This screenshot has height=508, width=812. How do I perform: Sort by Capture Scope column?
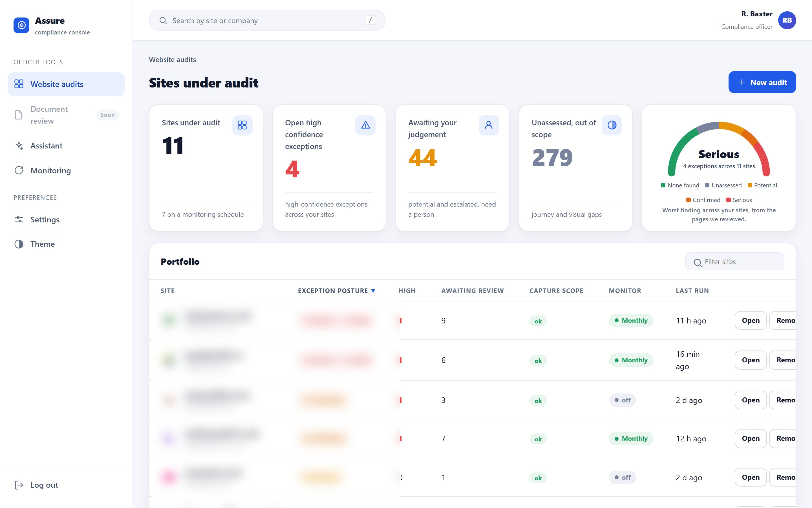(556, 291)
